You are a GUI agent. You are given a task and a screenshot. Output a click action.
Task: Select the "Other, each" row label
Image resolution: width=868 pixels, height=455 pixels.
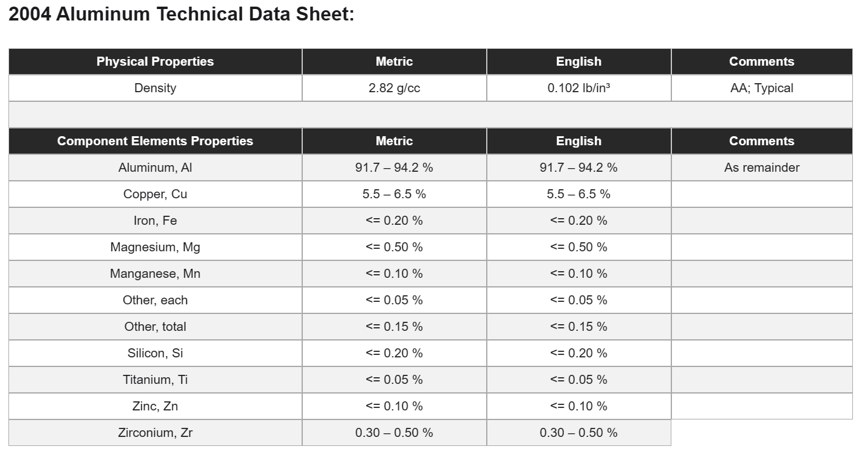155,300
